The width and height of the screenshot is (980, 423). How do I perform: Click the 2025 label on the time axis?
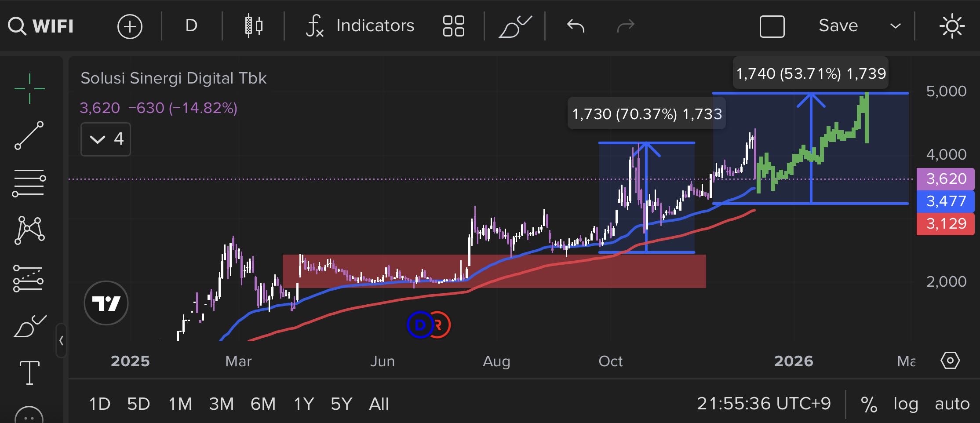pos(130,361)
